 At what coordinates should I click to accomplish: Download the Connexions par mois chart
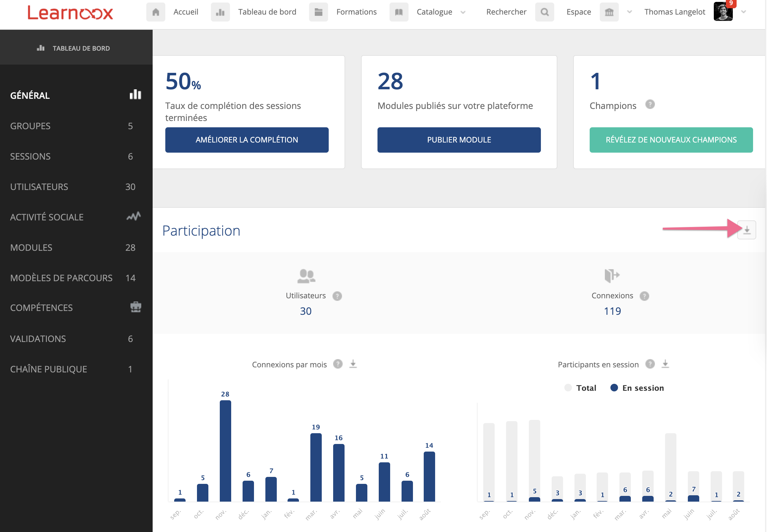point(353,364)
